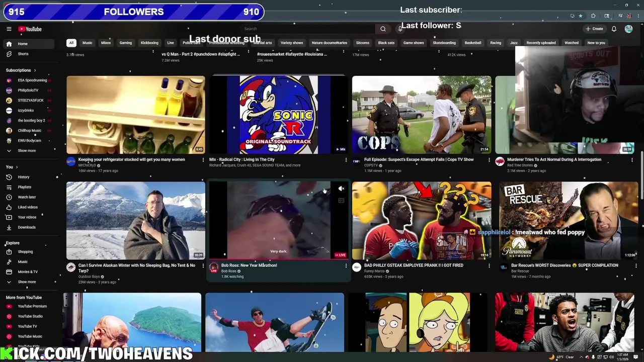
Task: Open the Alaskan winter survival thumbnail
Action: click(136, 221)
